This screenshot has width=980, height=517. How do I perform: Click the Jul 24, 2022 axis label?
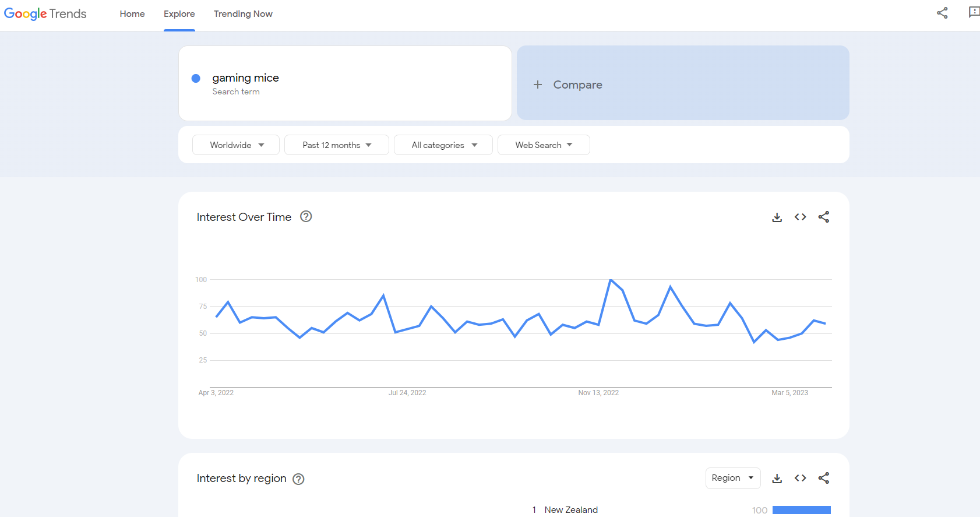407,393
